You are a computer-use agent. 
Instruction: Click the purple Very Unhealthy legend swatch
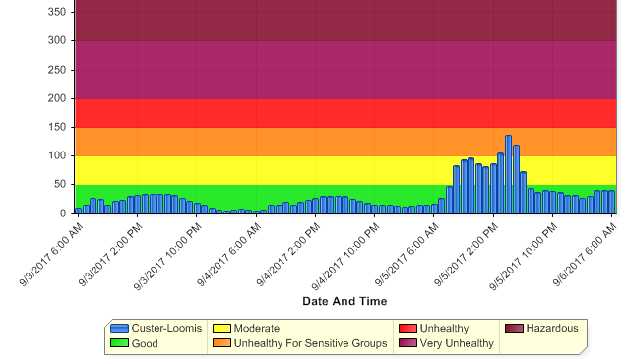click(x=407, y=343)
